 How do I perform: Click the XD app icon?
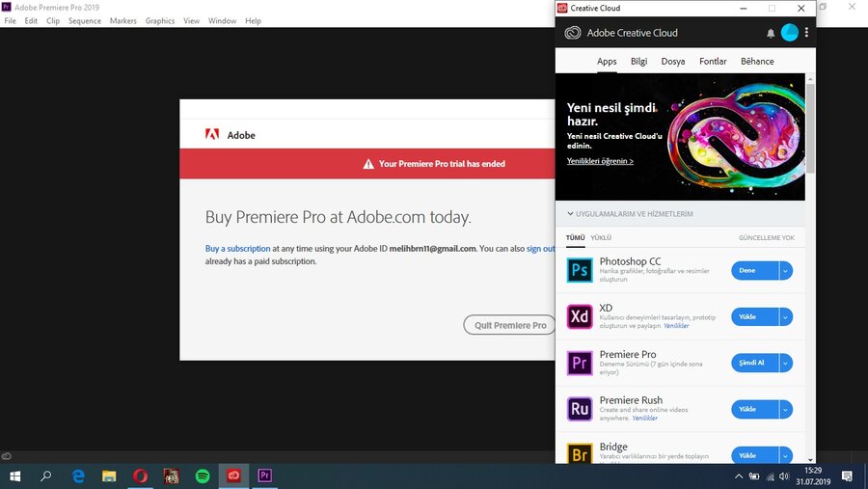click(x=580, y=316)
